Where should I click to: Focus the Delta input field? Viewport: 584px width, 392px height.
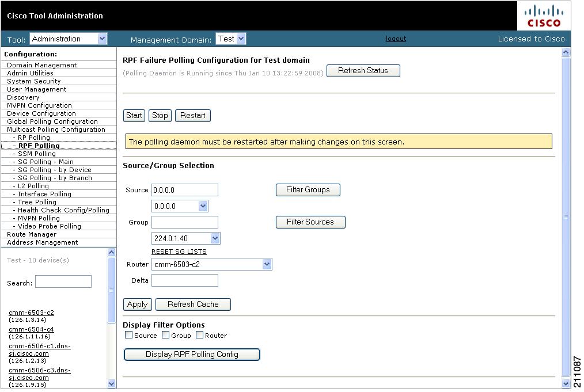coord(184,280)
